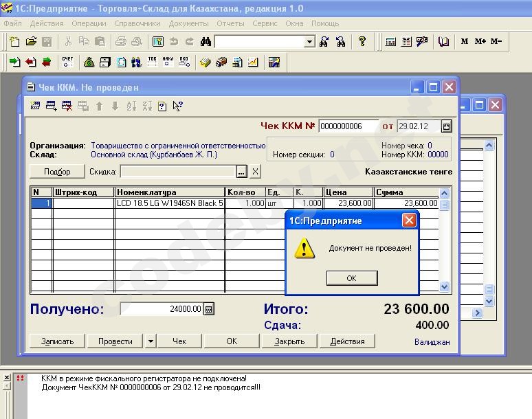Image resolution: width=532 pixels, height=419 pixels.
Task: Click the ПКО toolbar icon
Action: (x=184, y=62)
